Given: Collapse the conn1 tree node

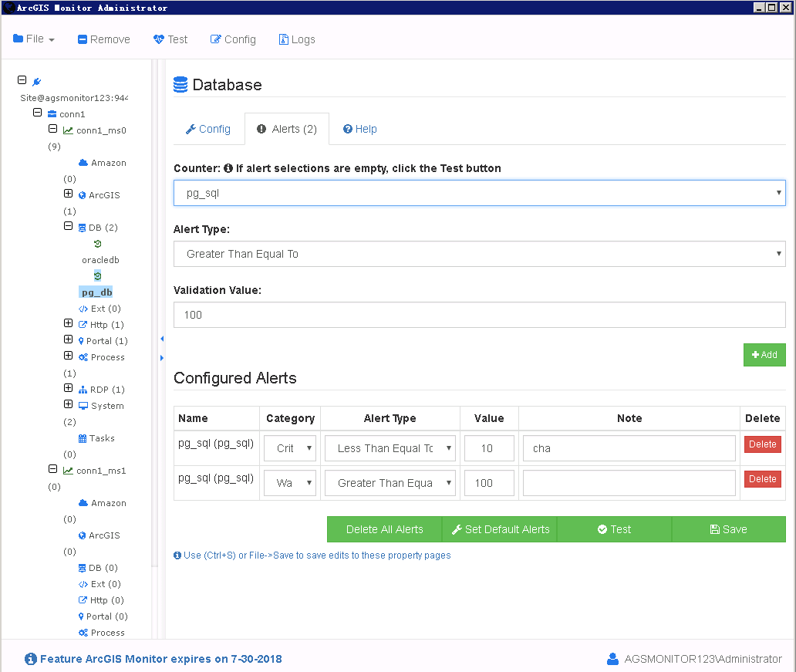Looking at the screenshot, I should pos(37,112).
